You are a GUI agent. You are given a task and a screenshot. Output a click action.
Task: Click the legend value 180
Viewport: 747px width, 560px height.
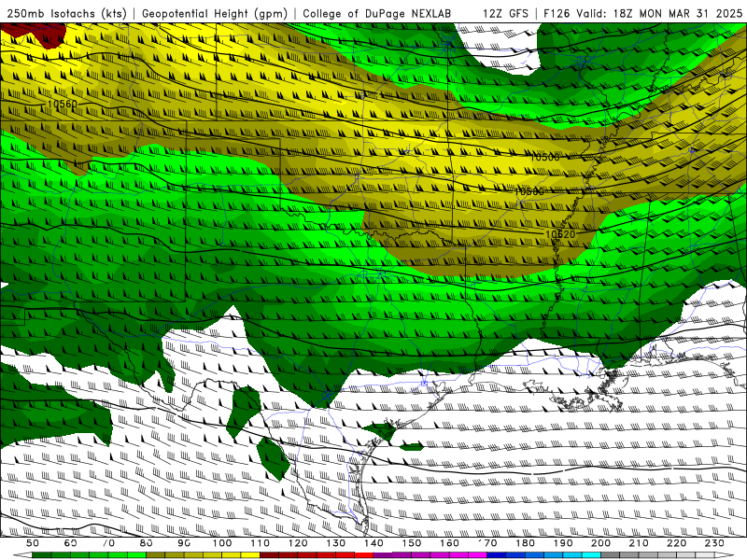[x=525, y=543]
